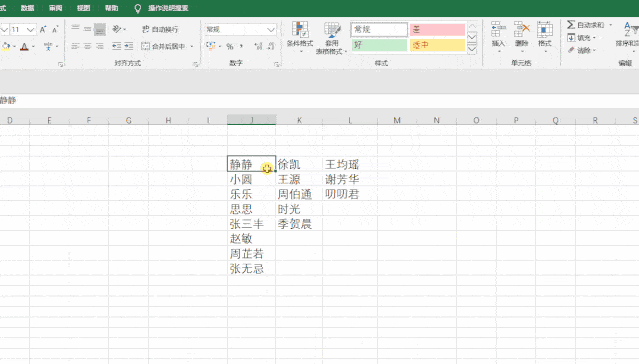This screenshot has width=639, height=364.
Task: Open the 审阅 Review ribbon tab
Action: tap(55, 8)
